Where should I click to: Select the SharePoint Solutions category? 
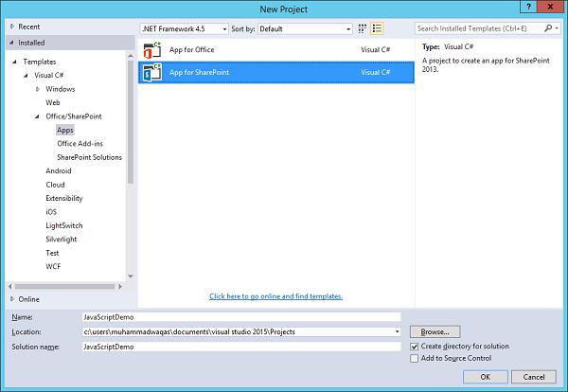89,157
